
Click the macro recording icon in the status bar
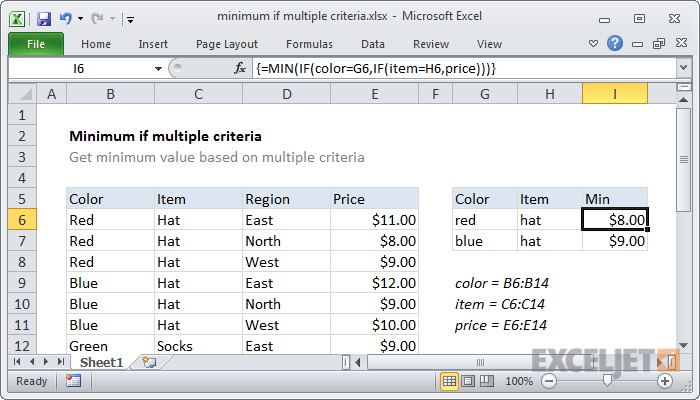point(73,381)
